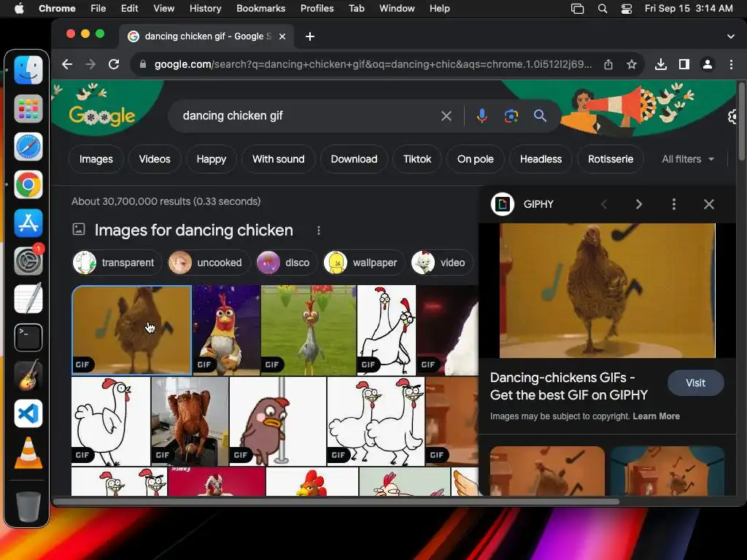
Task: Open the Learn More copyright link
Action: (x=656, y=416)
